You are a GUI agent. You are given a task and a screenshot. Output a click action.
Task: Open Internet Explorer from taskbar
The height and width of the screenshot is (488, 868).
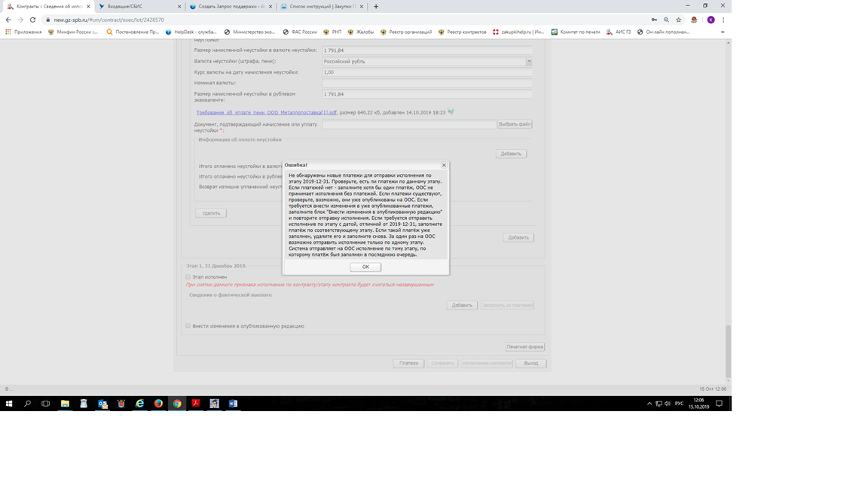139,404
